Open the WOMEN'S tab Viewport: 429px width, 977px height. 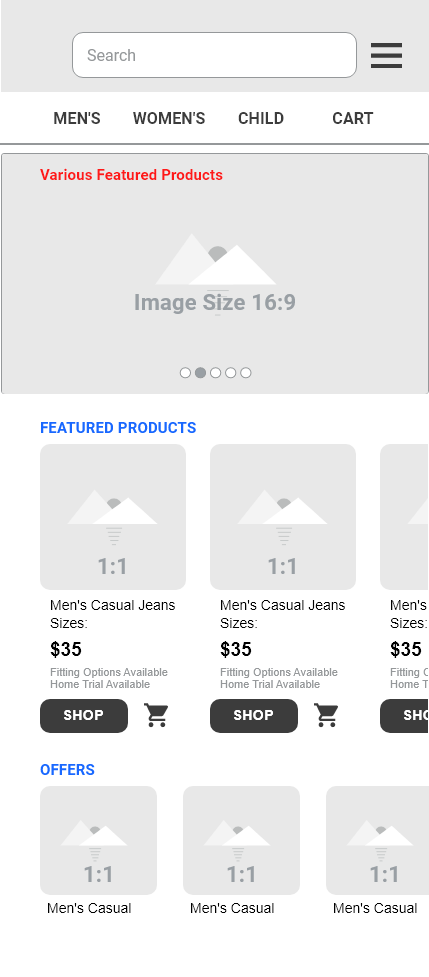(169, 118)
